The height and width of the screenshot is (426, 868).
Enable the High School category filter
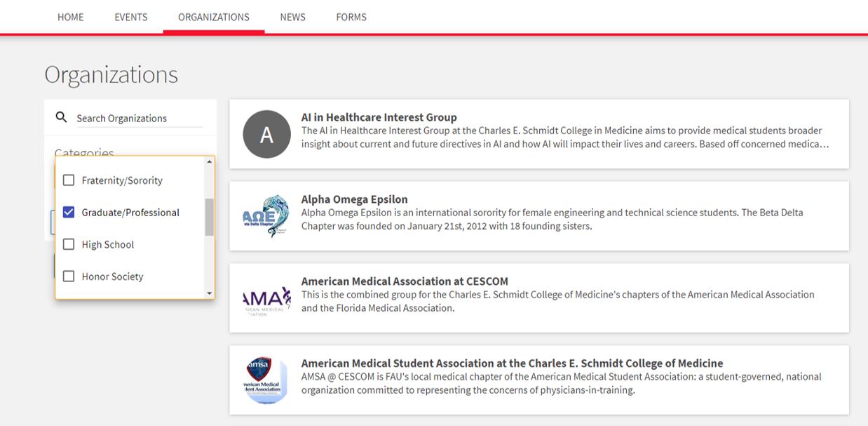click(69, 244)
